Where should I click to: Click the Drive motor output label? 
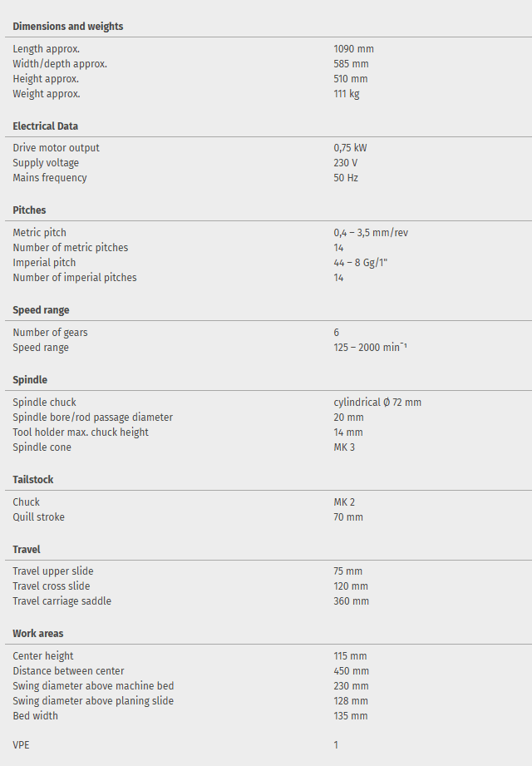coord(56,148)
